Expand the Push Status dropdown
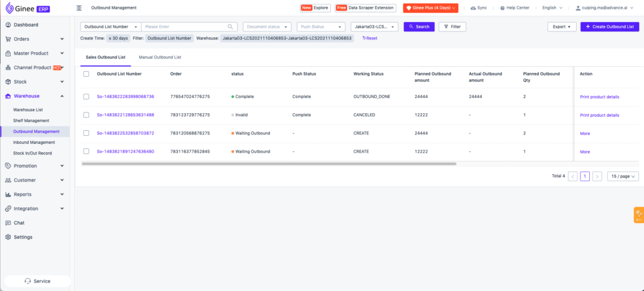Screen dimensions: 644x291 click(321, 27)
